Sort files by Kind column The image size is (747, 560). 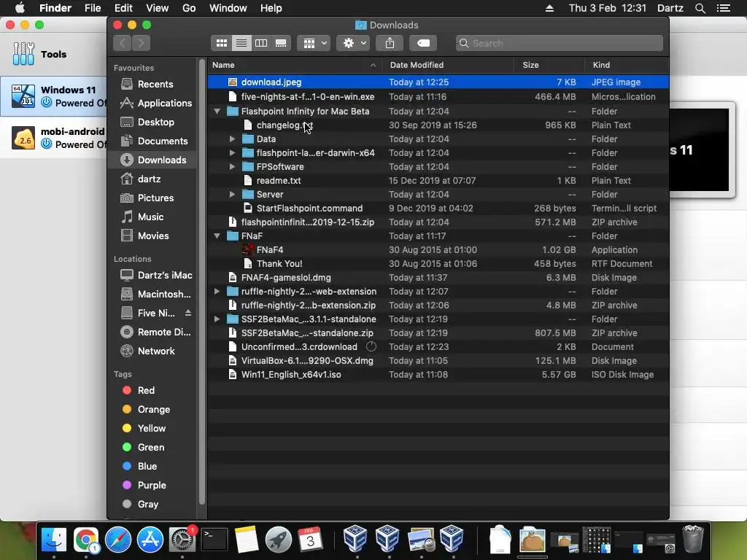click(627, 65)
